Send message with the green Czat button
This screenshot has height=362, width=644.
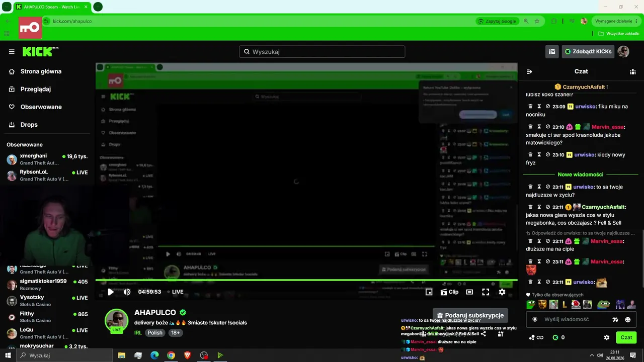pos(626,338)
